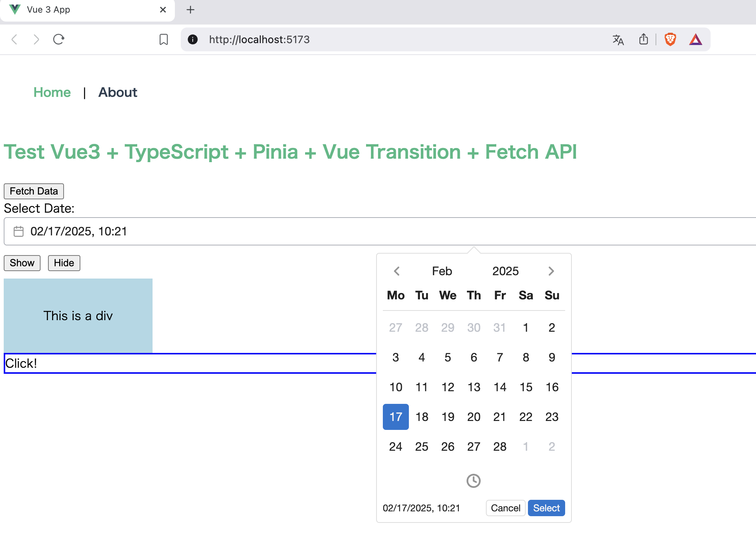This screenshot has height=537, width=756.
Task: Click the Brave Rewards triangle icon
Action: 695,39
